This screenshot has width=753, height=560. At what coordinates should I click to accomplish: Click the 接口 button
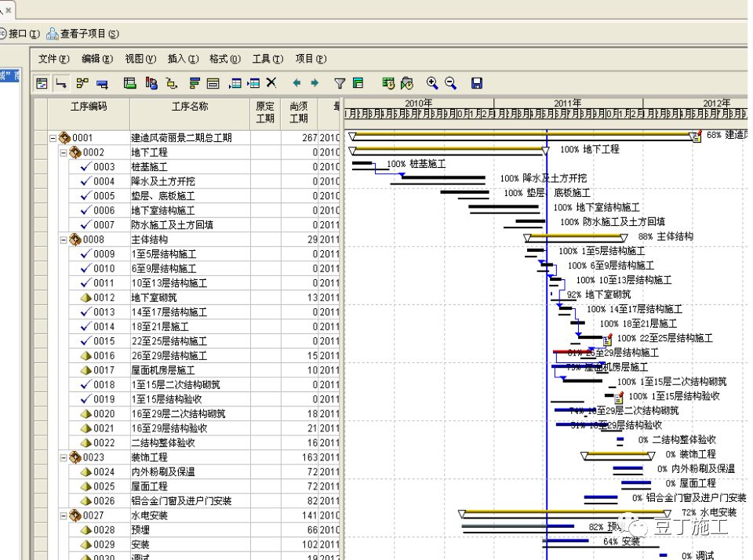[20, 34]
